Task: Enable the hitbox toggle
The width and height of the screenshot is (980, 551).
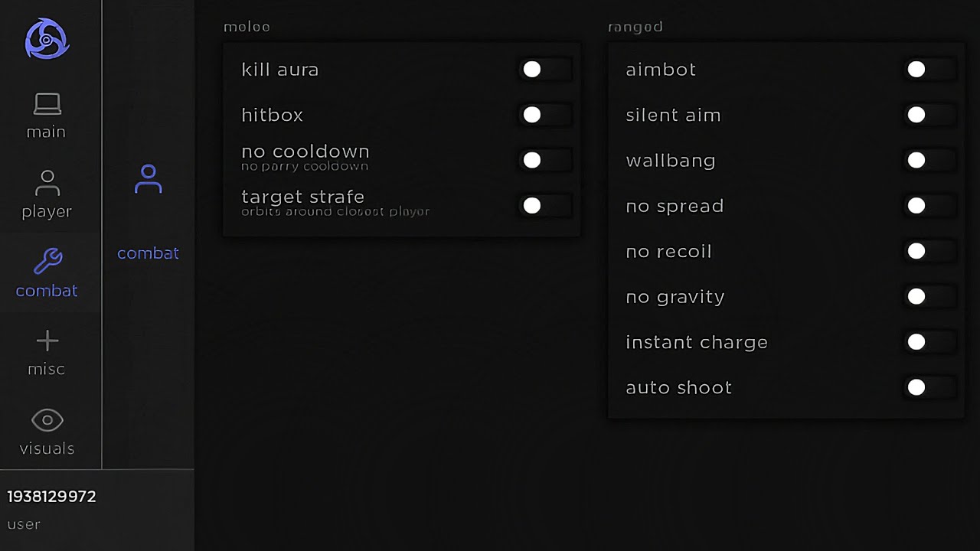Action: 544,115
